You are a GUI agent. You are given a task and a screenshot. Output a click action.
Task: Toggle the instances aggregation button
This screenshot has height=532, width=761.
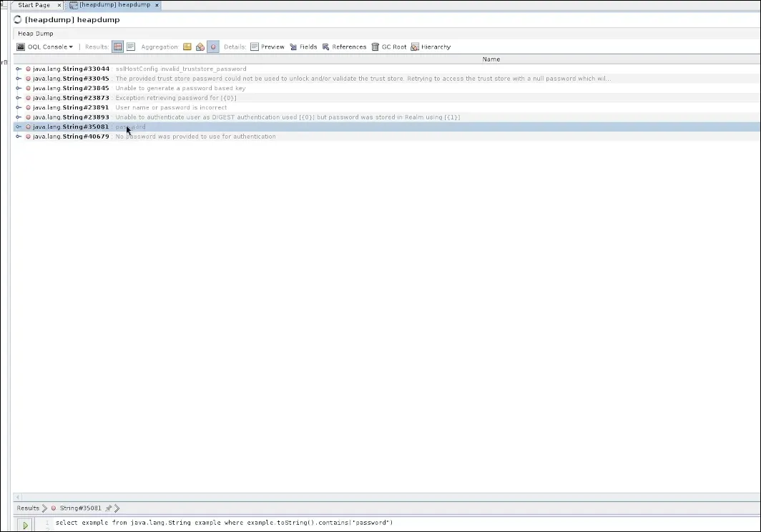click(213, 47)
